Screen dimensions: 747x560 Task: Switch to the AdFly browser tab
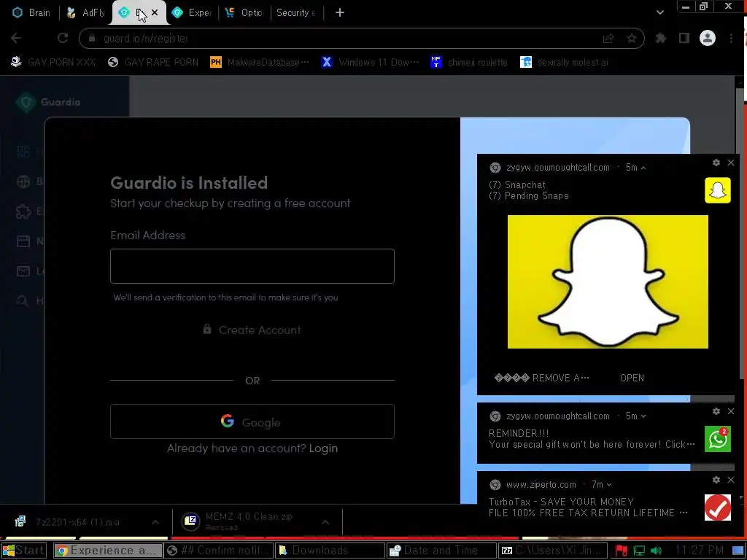coord(86,13)
